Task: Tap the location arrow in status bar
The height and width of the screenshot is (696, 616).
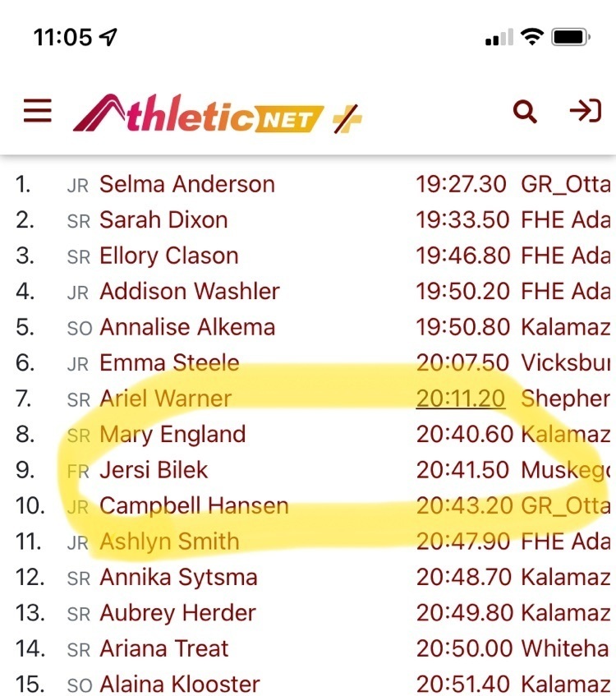Action: pos(108,37)
